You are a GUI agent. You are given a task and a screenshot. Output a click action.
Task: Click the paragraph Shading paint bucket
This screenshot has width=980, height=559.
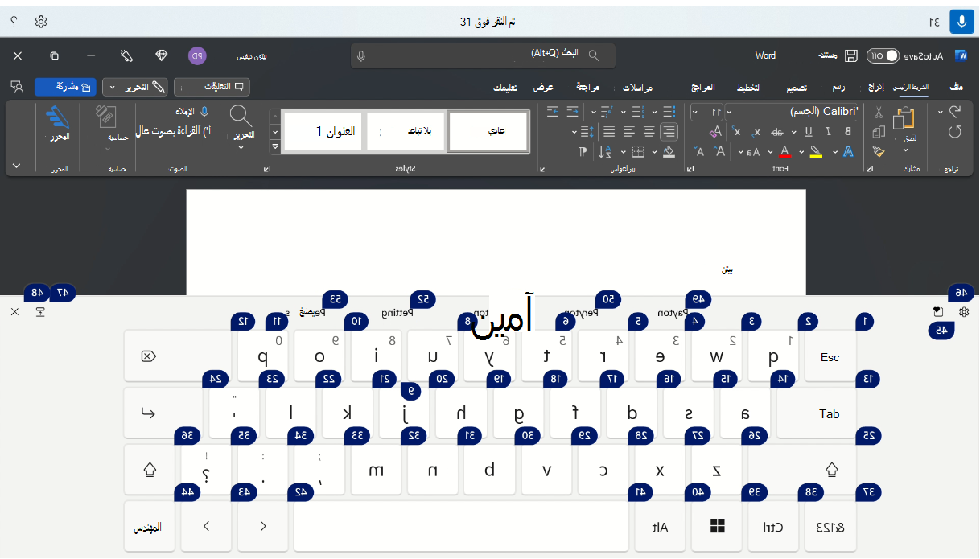tap(669, 152)
